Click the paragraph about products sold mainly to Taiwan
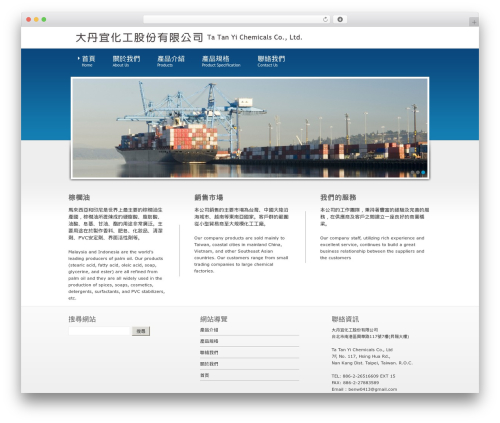Image resolution: width=500 pixels, height=423 pixels. pyautogui.click(x=241, y=254)
